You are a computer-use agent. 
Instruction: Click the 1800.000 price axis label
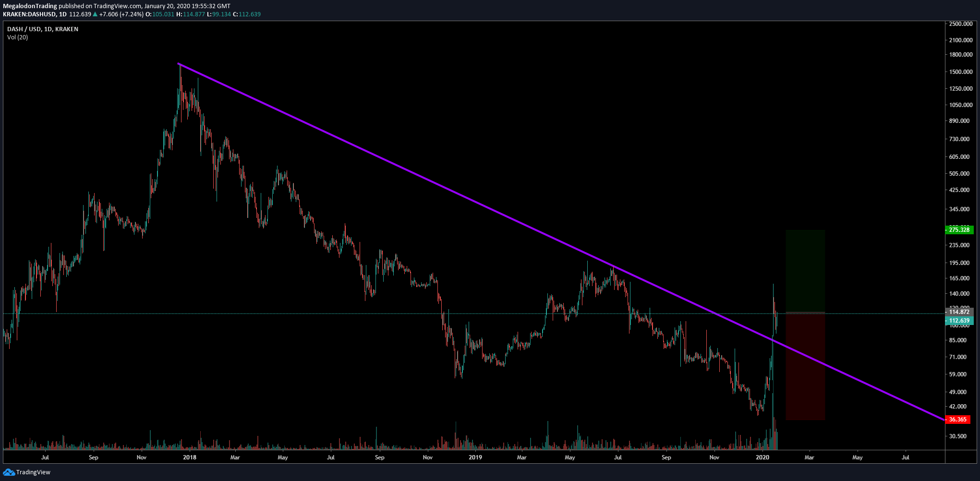pos(961,55)
